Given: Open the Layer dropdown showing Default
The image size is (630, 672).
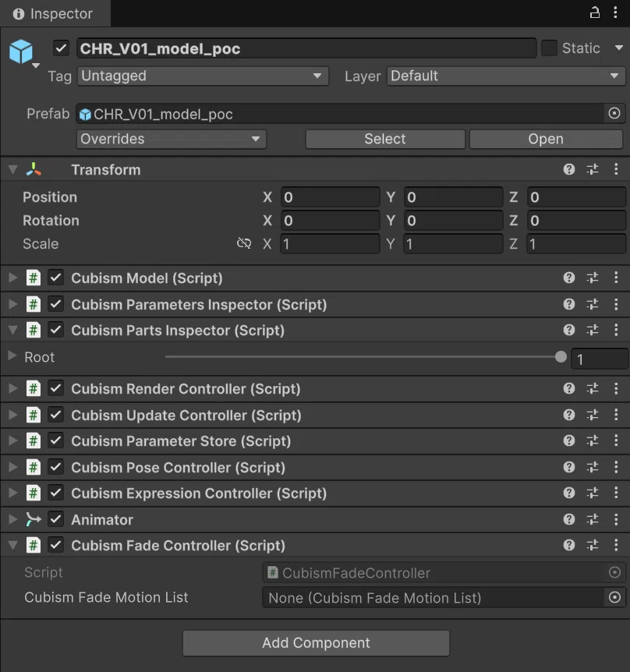Looking at the screenshot, I should coord(506,76).
